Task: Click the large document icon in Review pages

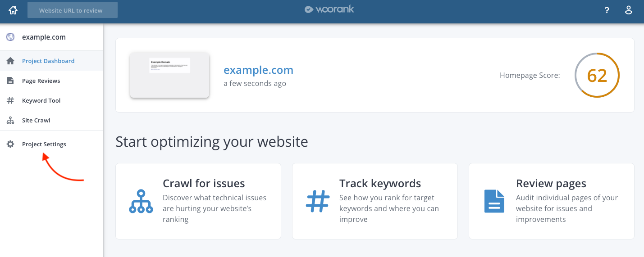Action: point(494,201)
